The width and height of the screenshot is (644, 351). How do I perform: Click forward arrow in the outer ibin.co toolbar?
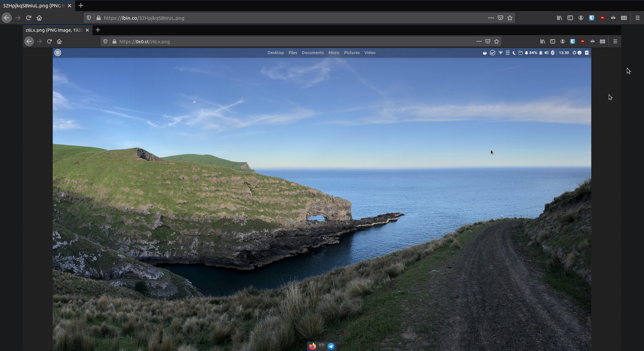[x=18, y=18]
